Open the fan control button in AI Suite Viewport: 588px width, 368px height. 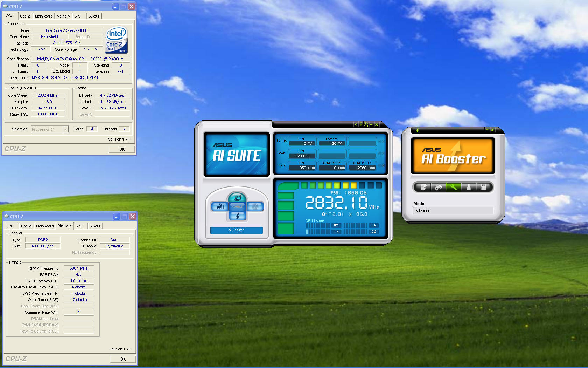click(x=255, y=207)
